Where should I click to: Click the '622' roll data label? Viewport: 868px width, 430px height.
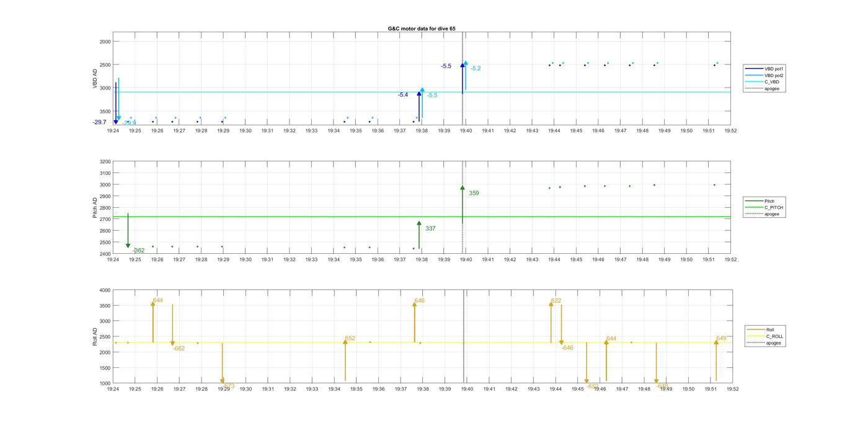point(556,301)
